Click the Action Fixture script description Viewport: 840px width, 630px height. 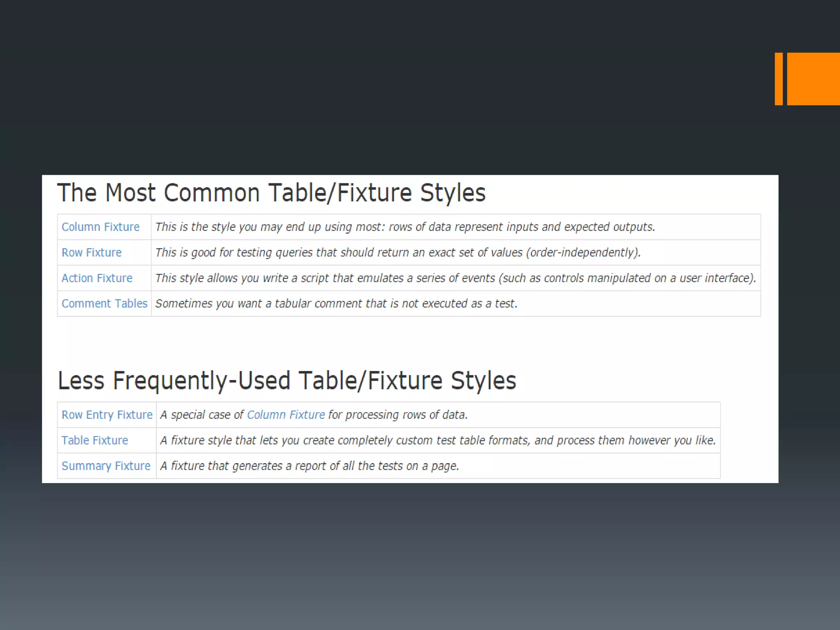pyautogui.click(x=455, y=278)
